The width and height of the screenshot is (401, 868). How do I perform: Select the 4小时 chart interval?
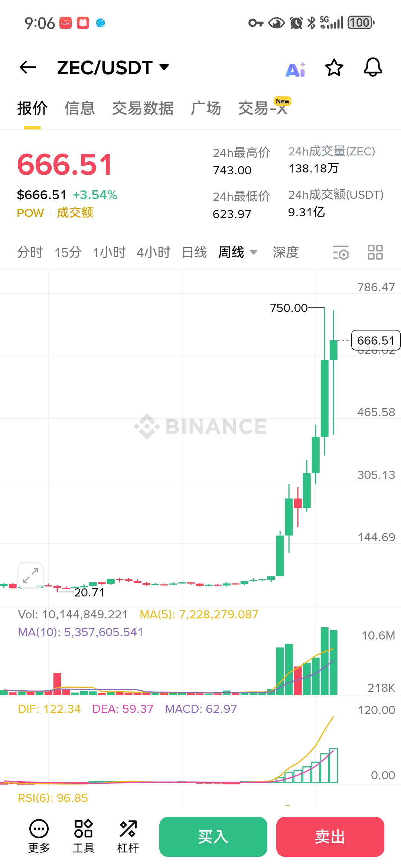pos(153,252)
